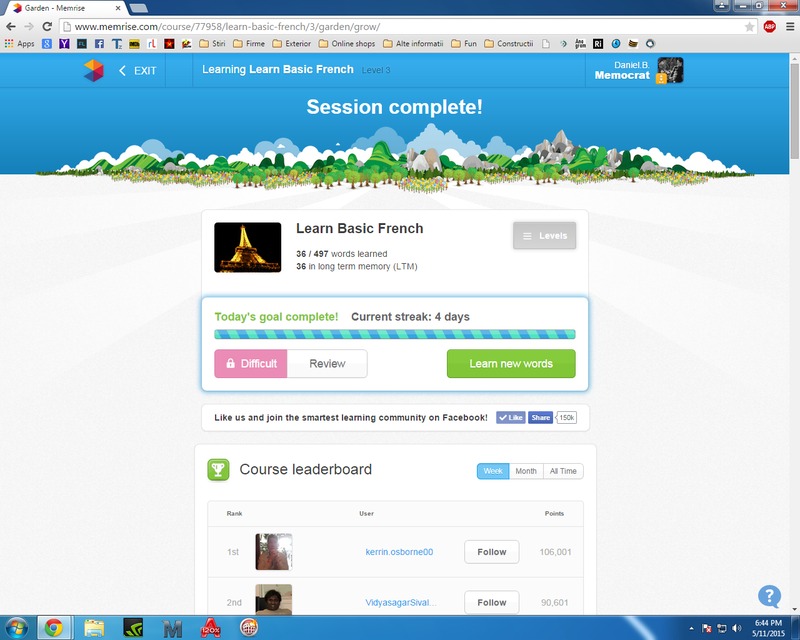Open the Levels list button

click(544, 236)
